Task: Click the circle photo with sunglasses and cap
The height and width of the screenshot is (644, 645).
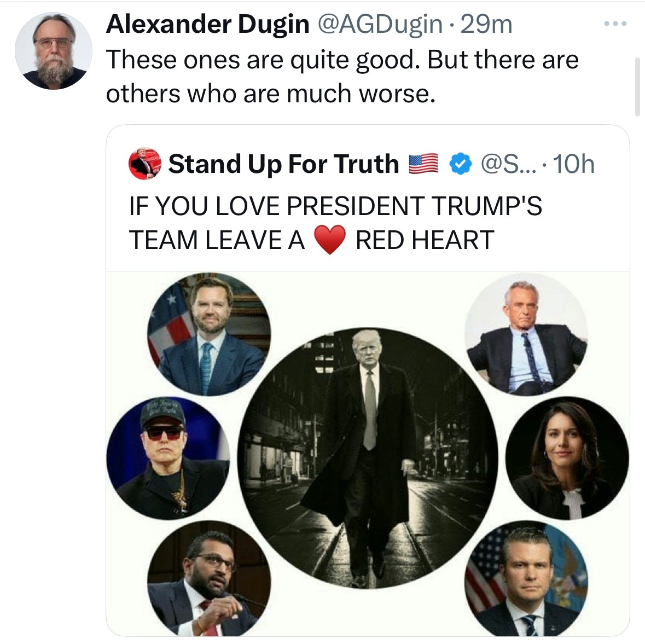Action: point(168,459)
